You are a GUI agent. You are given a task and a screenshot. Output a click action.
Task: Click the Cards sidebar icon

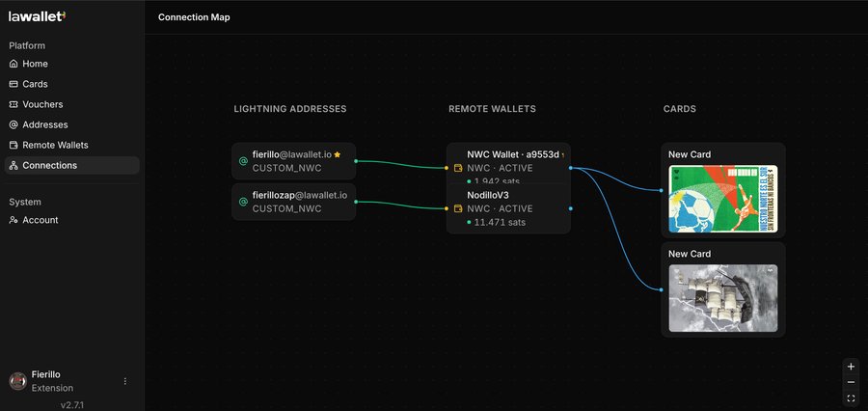tap(14, 84)
